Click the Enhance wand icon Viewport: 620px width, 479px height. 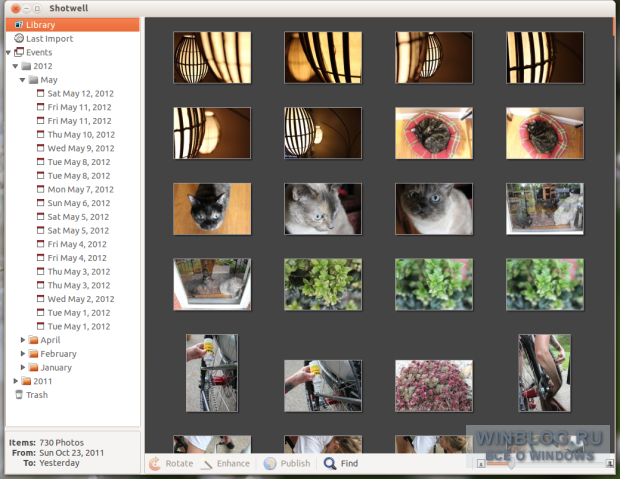[206, 464]
